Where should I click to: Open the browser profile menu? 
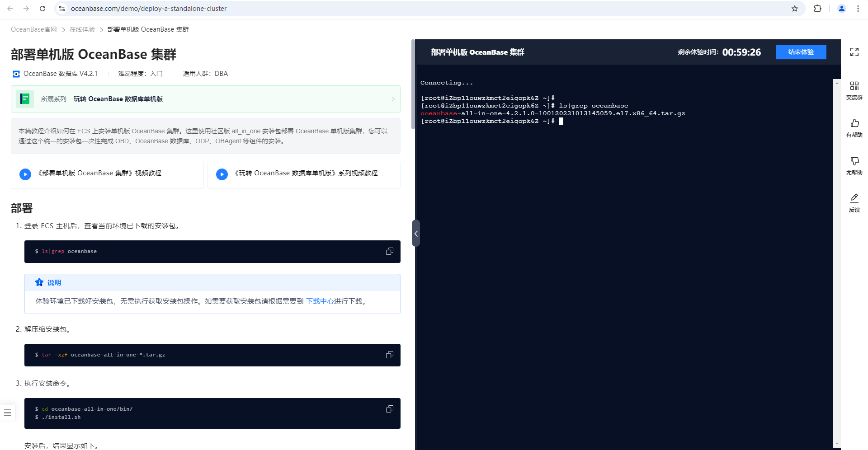click(842, 9)
